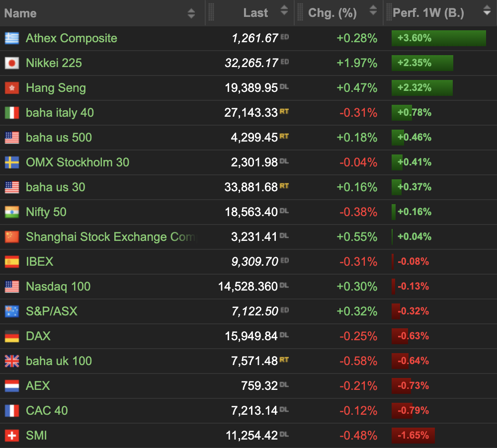This screenshot has height=448, width=497.
Task: Click the IBEX last price 9,309.70
Action: pos(255,262)
